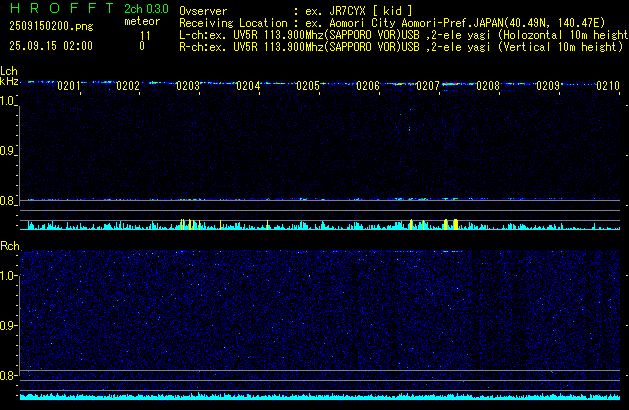Select the file name 2509150200.png

point(51,26)
